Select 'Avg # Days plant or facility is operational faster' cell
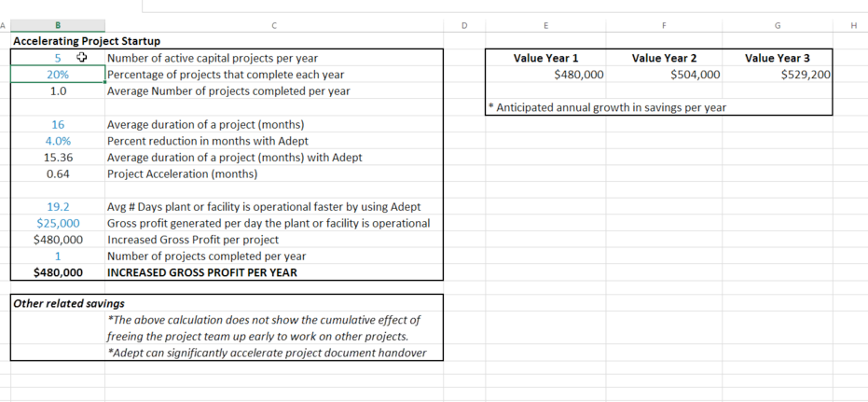 click(264, 207)
